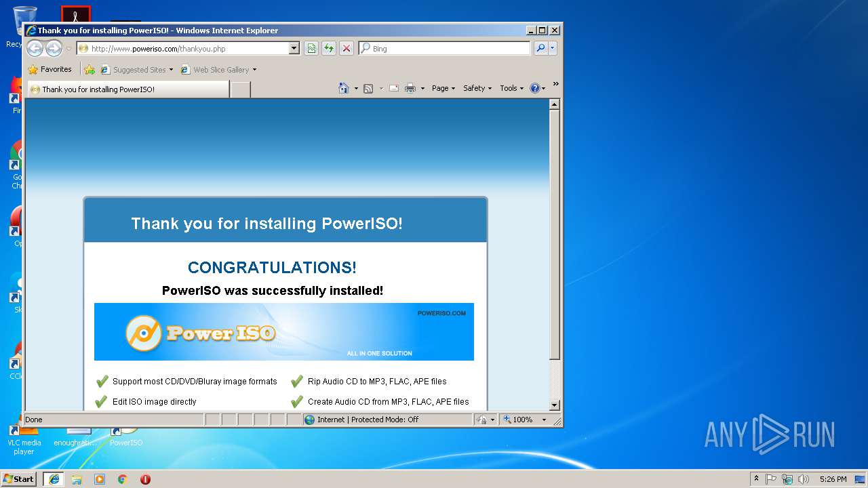Toggle the Compatibility View icon
The width and height of the screenshot is (868, 488).
pyautogui.click(x=311, y=48)
